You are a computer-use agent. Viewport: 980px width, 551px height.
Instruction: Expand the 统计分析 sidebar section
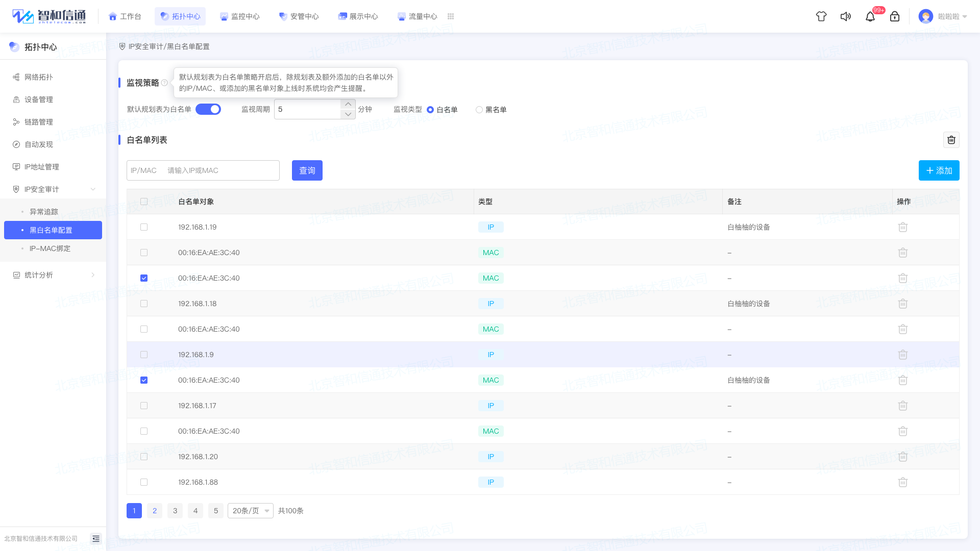coord(38,275)
